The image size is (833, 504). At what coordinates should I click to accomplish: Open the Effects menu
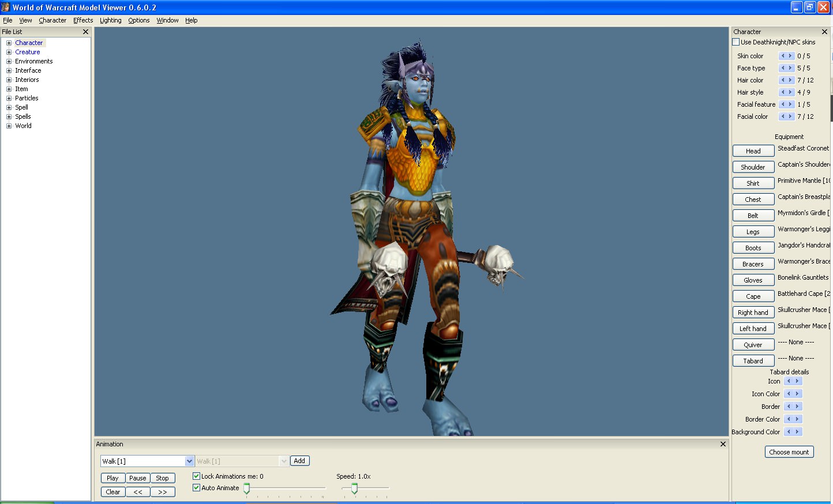pyautogui.click(x=83, y=20)
